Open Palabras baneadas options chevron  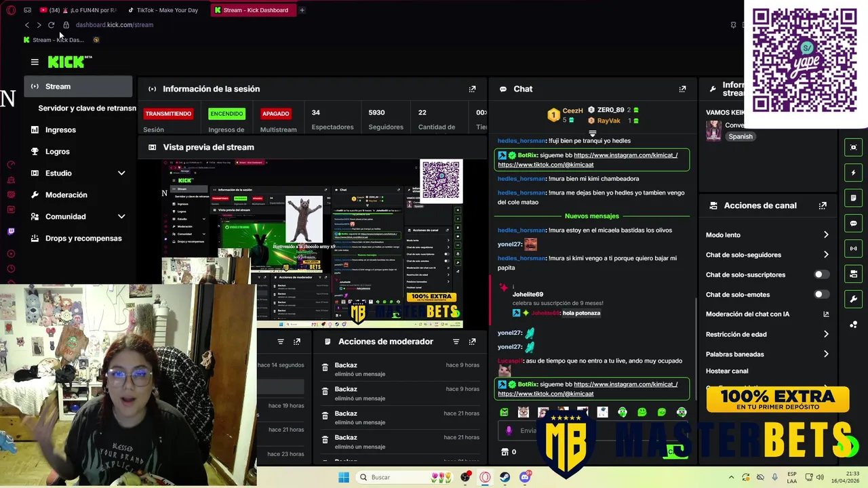[826, 354]
